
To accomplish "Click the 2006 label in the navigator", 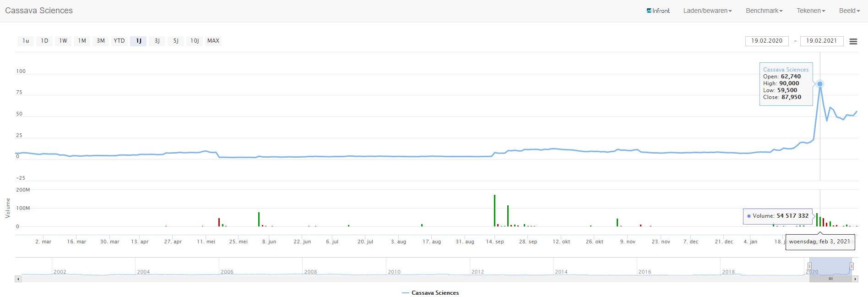I will click(227, 272).
